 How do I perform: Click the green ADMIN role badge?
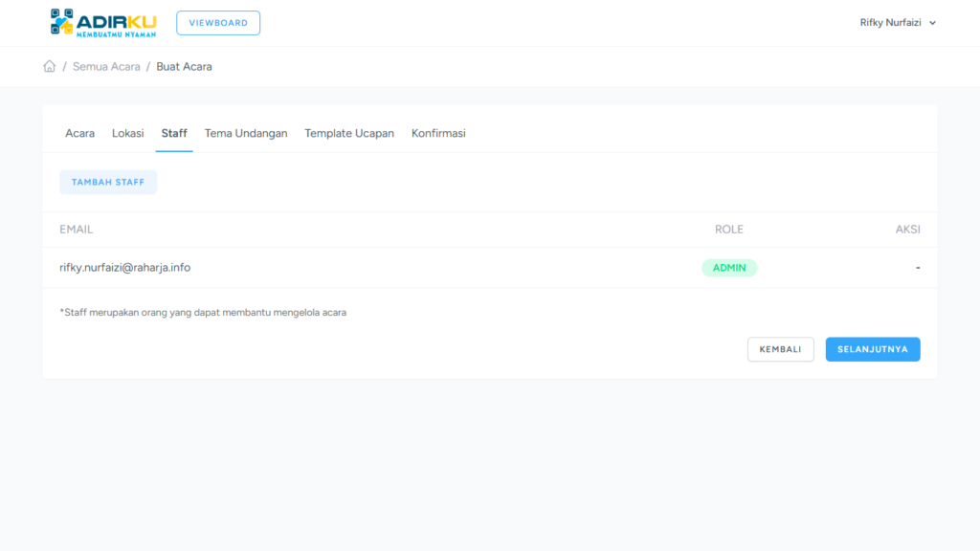tap(729, 268)
